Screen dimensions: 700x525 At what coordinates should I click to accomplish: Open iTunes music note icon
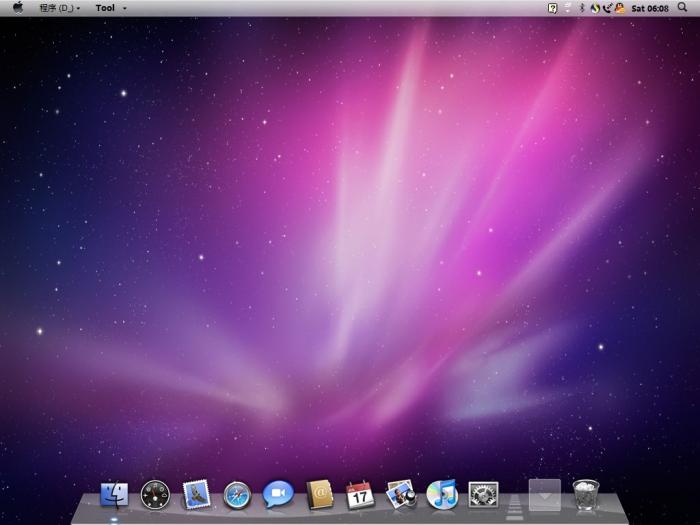[442, 494]
